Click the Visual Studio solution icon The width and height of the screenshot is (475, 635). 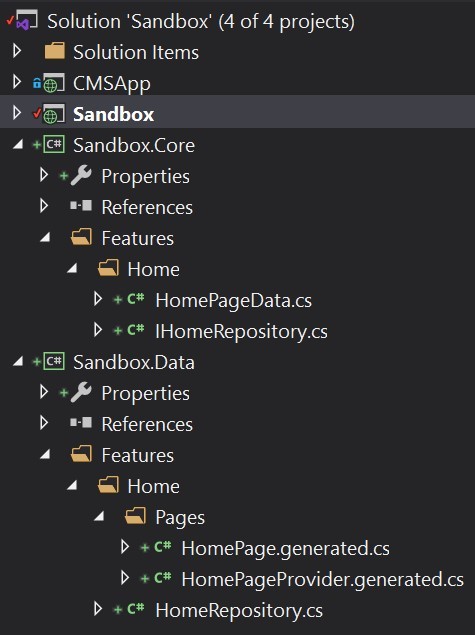pos(26,20)
